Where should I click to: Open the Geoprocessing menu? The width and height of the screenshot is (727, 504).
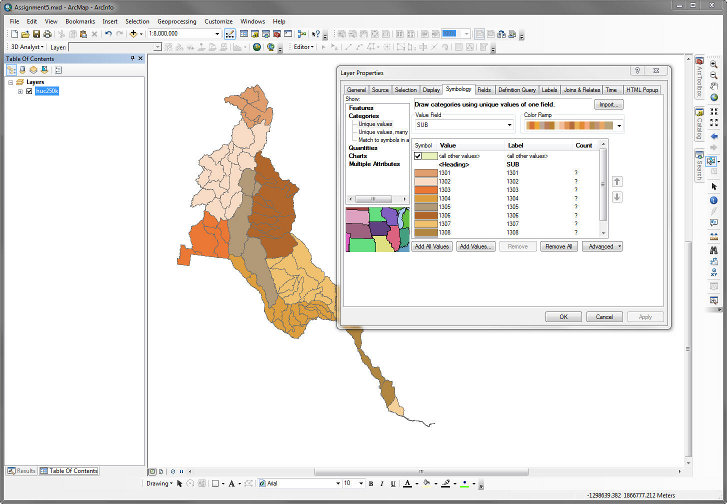(x=177, y=21)
